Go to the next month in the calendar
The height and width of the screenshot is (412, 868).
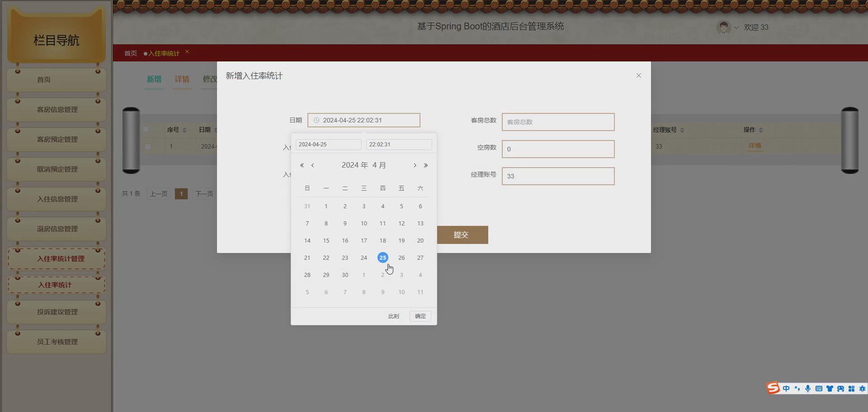click(x=415, y=165)
